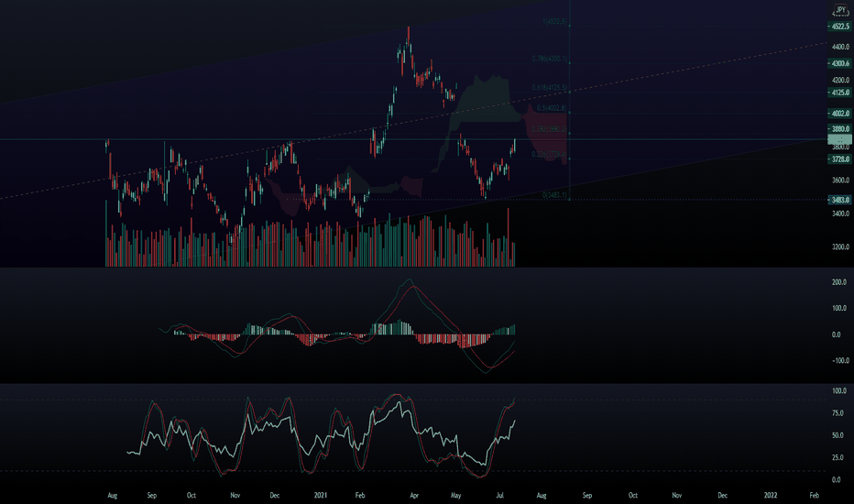Click the 75.0 value on stochastic scale
The image size is (854, 504).
coord(839,413)
